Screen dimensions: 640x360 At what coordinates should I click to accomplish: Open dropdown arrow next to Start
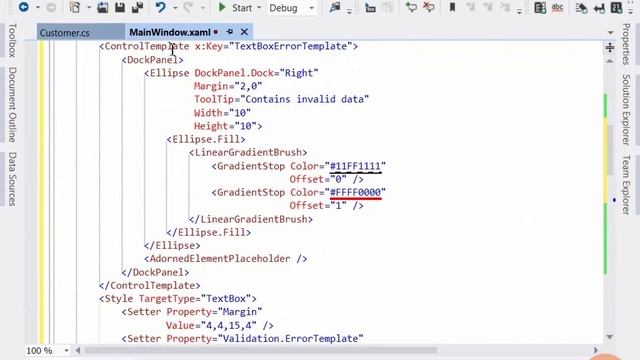[x=259, y=8]
